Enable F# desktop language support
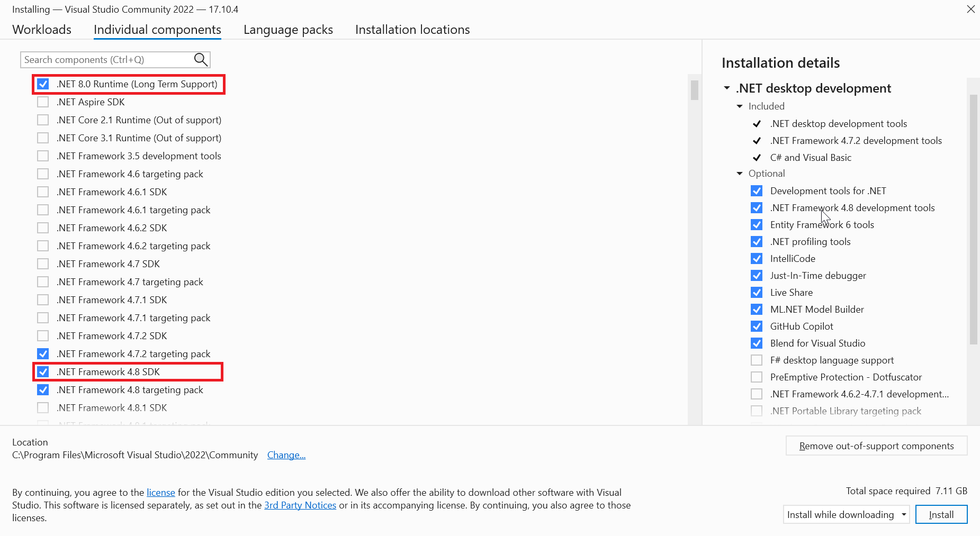This screenshot has height=536, width=980. 757,360
